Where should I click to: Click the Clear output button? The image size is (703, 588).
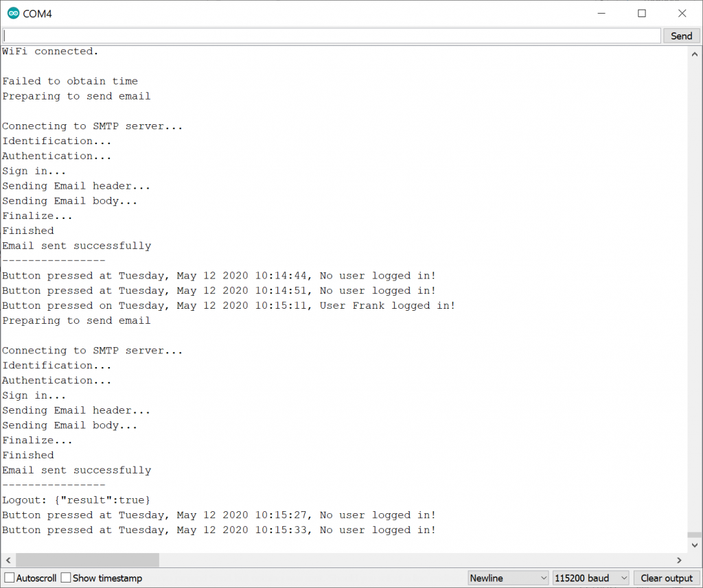[x=667, y=578]
